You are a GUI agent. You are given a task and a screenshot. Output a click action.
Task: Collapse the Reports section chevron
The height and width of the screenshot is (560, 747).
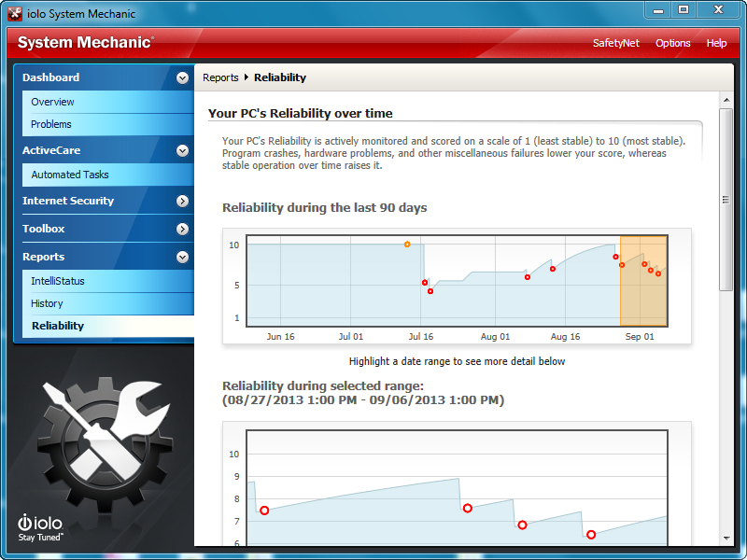pyautogui.click(x=182, y=258)
